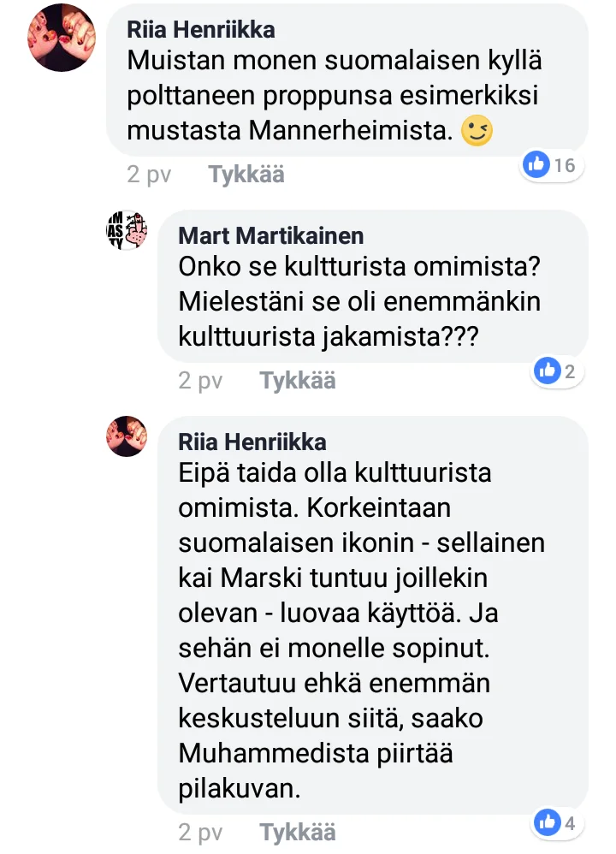Click the 2 pv timestamp under the top comment
This screenshot has height=854, width=616.
tap(149, 175)
